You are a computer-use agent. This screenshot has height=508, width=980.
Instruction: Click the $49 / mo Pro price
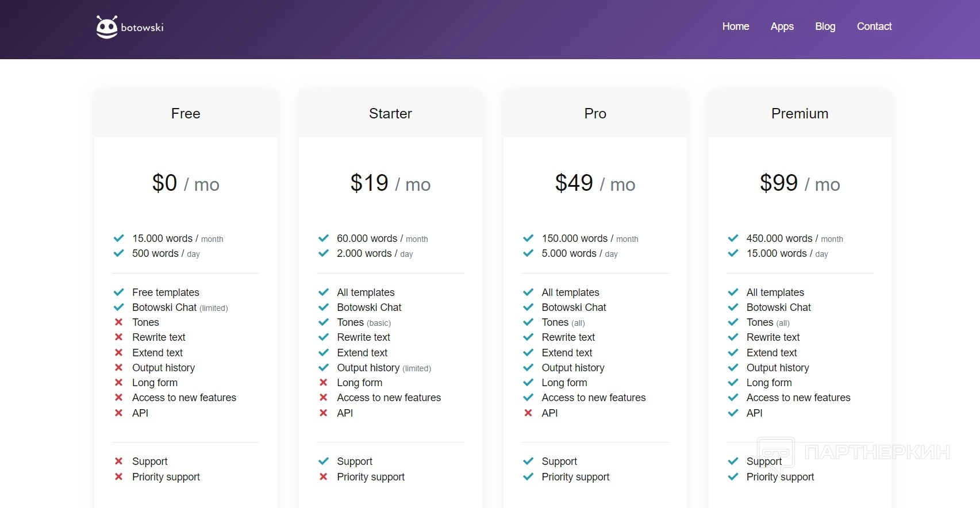click(x=595, y=183)
